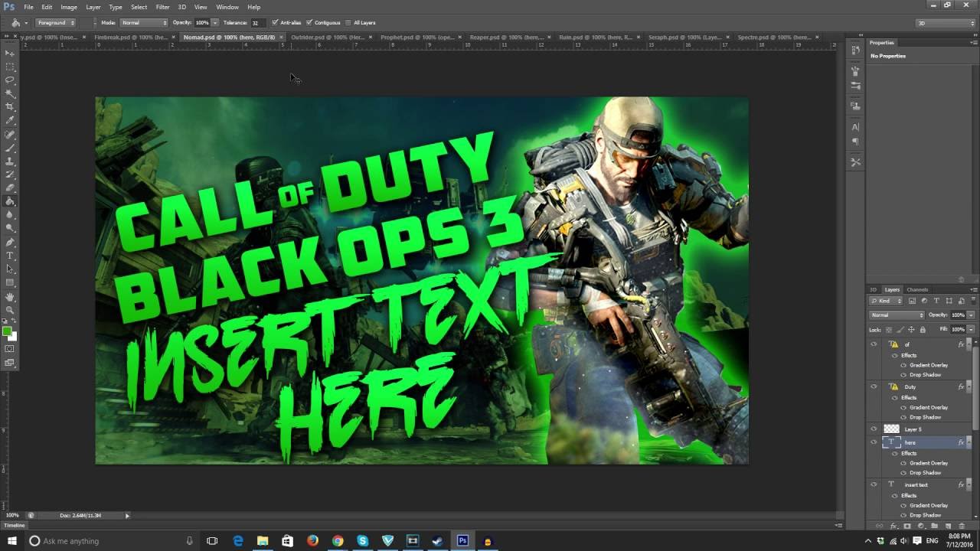This screenshot has height=551, width=980.
Task: Create a new layer using the new layer icon
Action: tap(948, 526)
